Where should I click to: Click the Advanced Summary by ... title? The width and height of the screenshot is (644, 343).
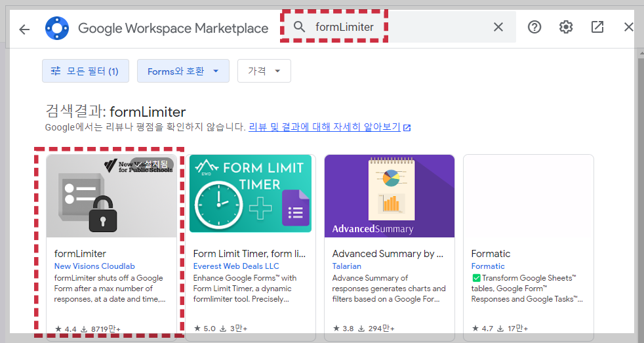388,253
